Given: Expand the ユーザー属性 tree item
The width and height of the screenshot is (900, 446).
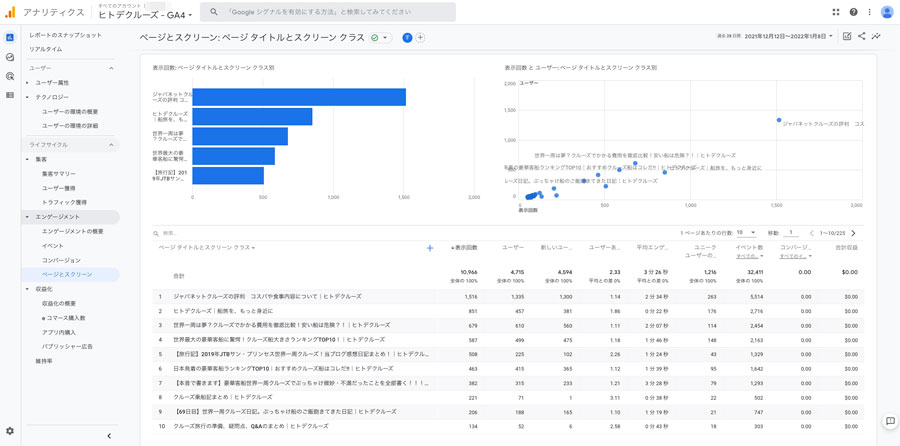Looking at the screenshot, I should point(27,83).
